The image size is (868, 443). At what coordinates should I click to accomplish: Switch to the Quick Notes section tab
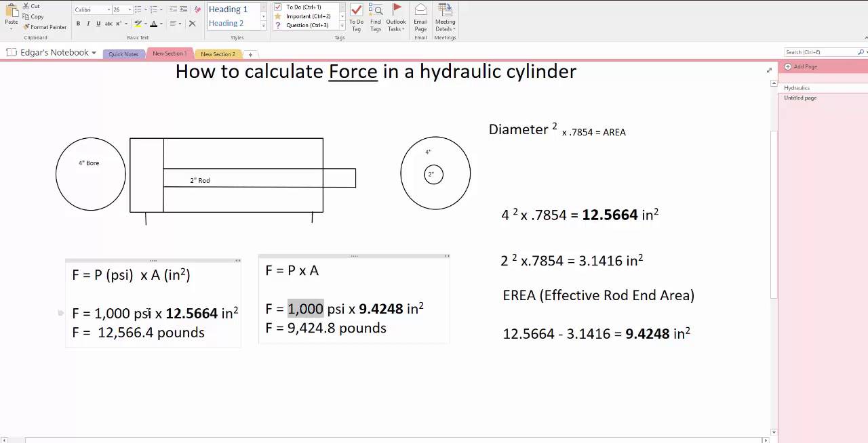[x=123, y=54]
